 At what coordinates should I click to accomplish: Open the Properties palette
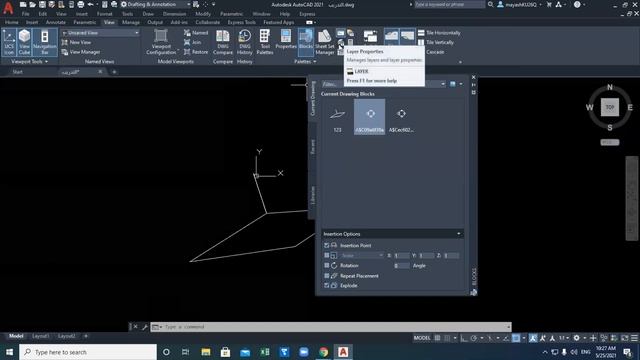click(x=286, y=40)
